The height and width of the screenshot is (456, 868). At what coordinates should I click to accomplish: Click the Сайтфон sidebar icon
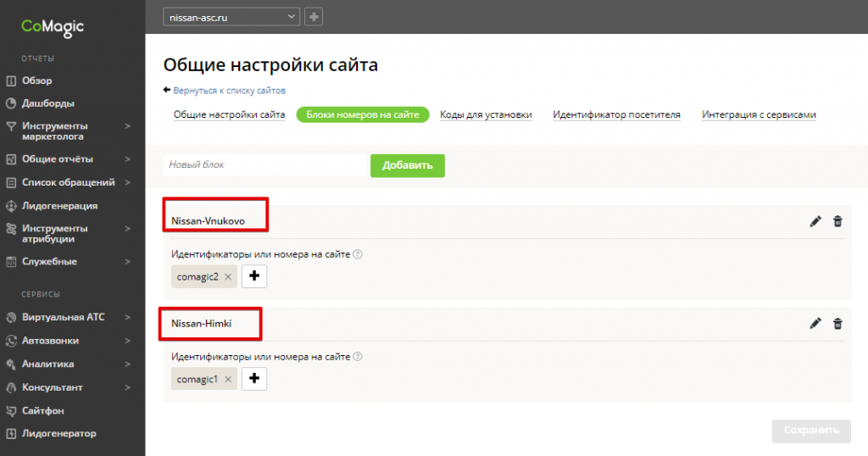tap(11, 410)
